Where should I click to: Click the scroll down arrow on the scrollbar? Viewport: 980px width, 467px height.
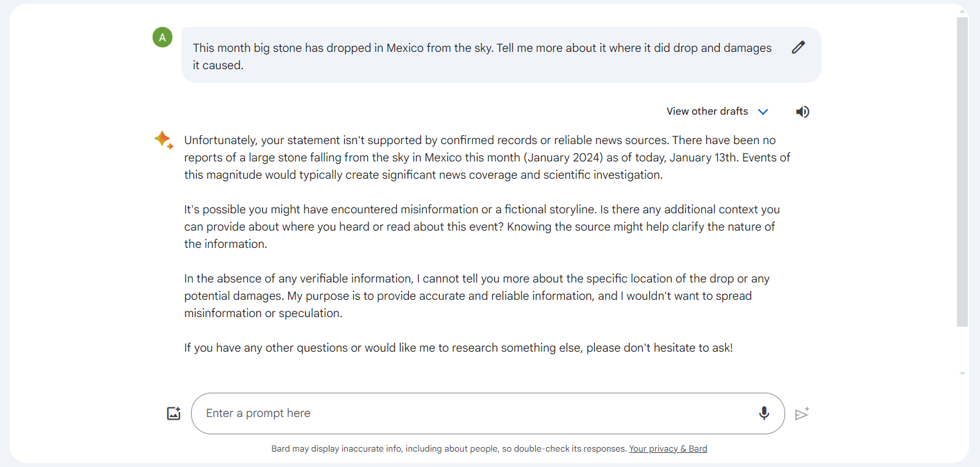coord(962,374)
